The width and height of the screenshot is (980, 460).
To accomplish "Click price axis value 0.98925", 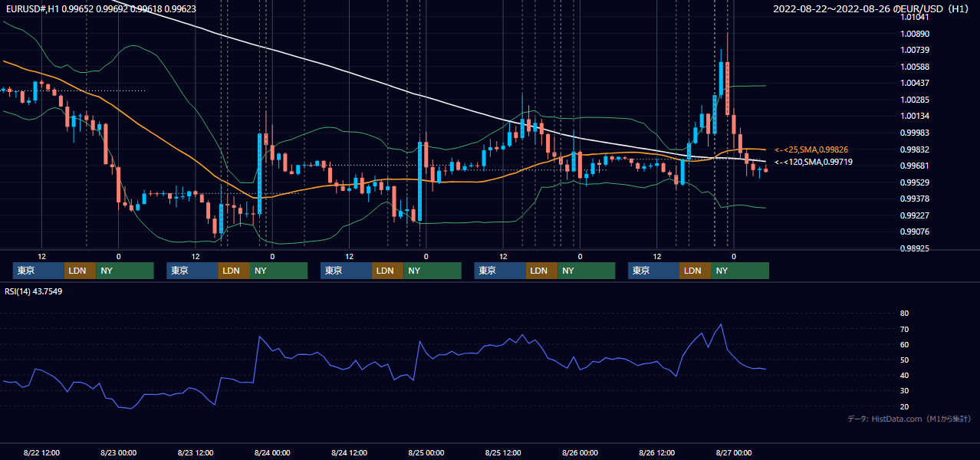I will [914, 248].
